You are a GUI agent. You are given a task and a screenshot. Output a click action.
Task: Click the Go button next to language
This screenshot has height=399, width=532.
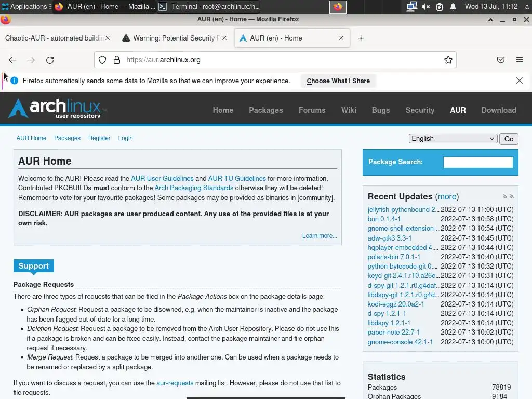[x=509, y=139]
